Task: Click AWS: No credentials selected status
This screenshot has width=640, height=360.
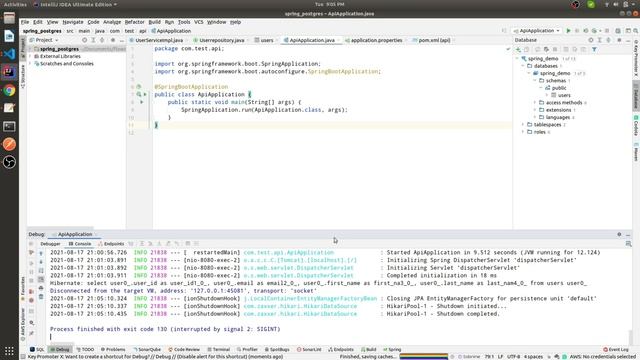Action: [x=603, y=357]
